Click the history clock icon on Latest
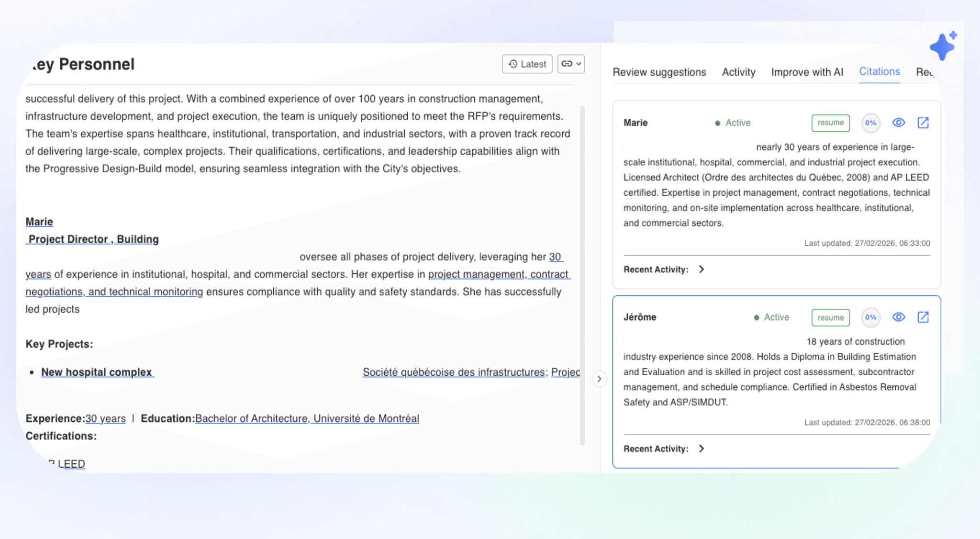Image resolution: width=980 pixels, height=539 pixels. [513, 64]
